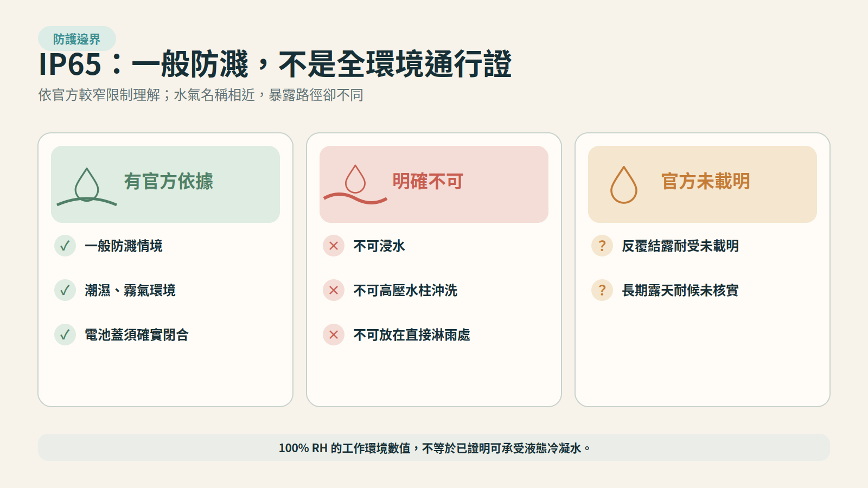Screen dimensions: 868x488
Task: Select the text 不可浸水
Action: click(x=379, y=246)
